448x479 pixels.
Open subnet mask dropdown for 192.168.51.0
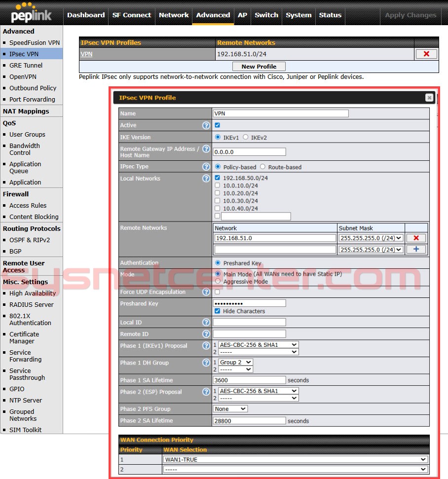pos(371,238)
